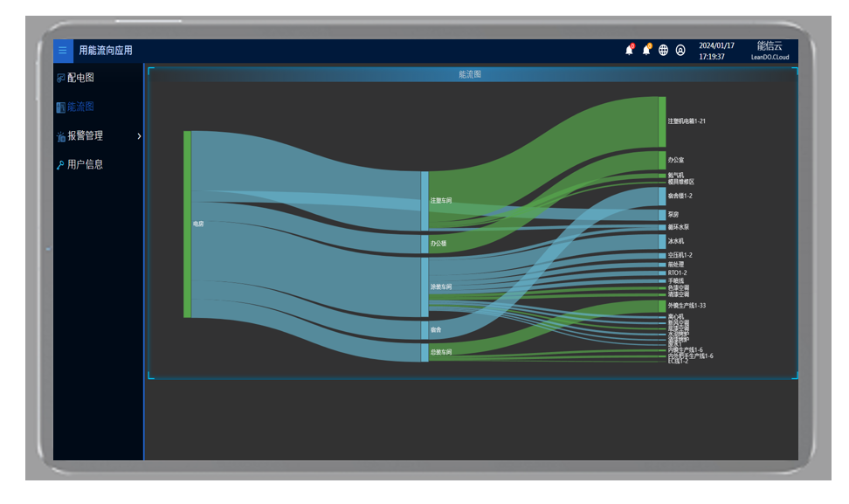Open the globe language icon
The width and height of the screenshot is (849, 504).
[663, 51]
